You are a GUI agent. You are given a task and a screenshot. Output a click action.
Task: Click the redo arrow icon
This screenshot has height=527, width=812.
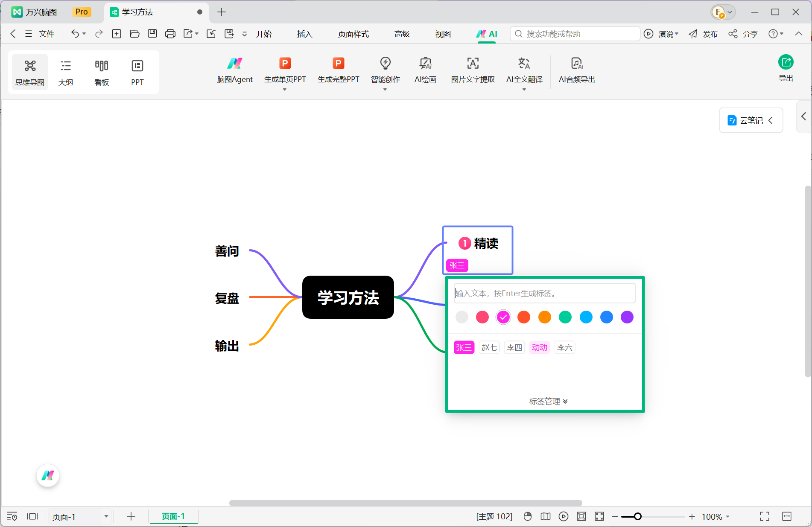coord(99,34)
